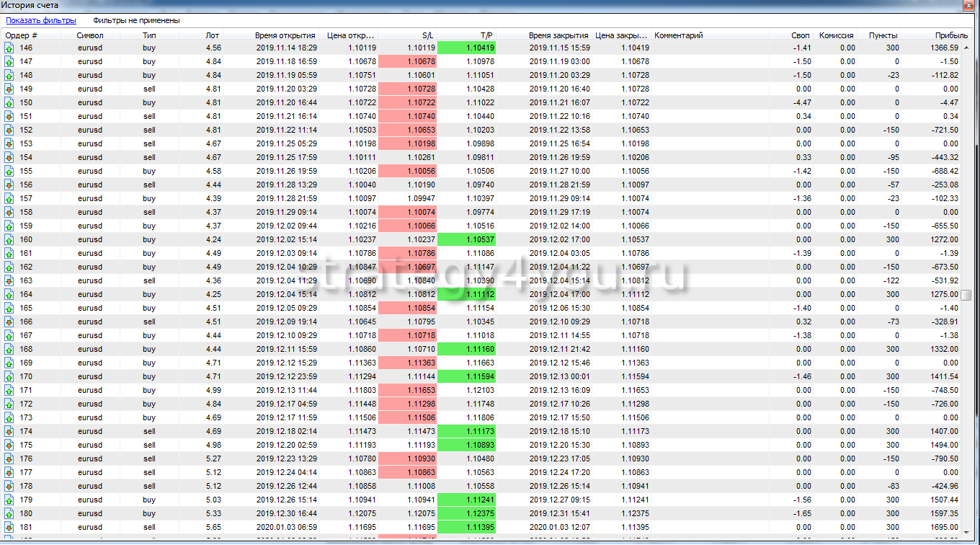Viewport: 980px width, 545px height.
Task: Click the sell icon for order 176
Action: [x=9, y=458]
